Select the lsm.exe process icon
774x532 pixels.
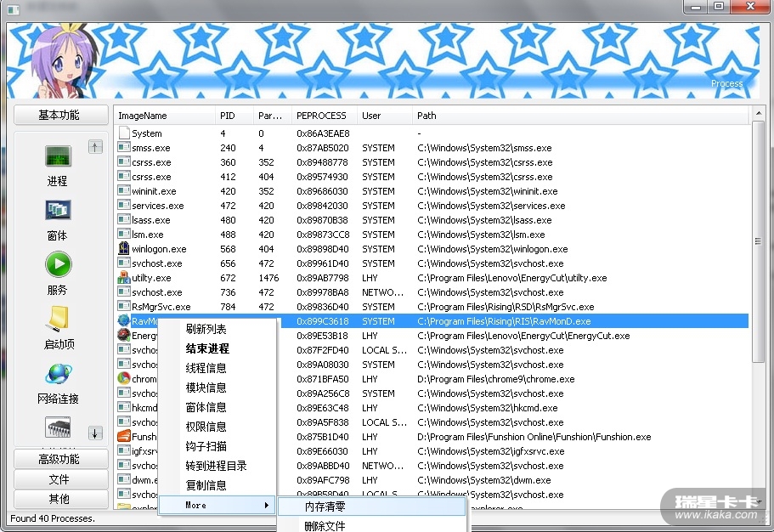tap(124, 234)
